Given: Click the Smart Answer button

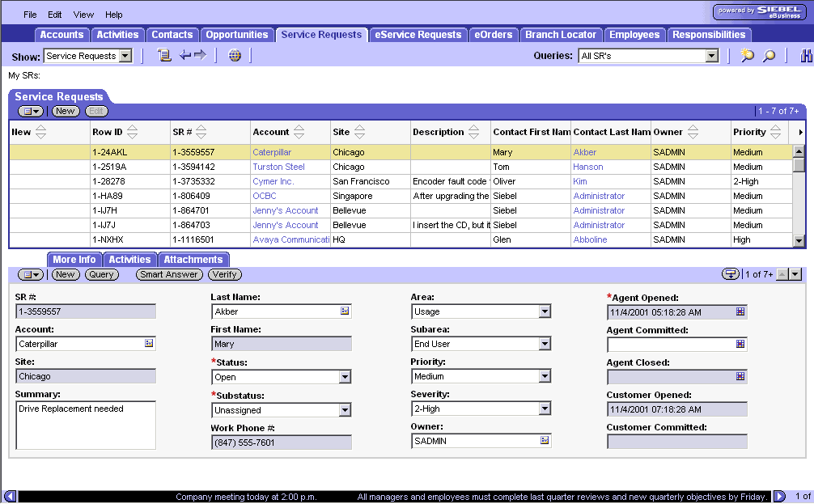Looking at the screenshot, I should click(x=169, y=274).
